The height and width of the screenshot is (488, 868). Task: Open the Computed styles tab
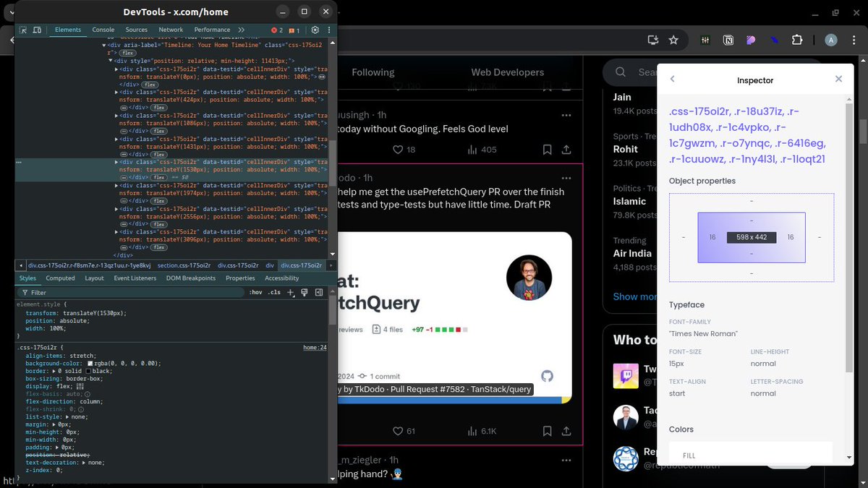[x=60, y=278]
